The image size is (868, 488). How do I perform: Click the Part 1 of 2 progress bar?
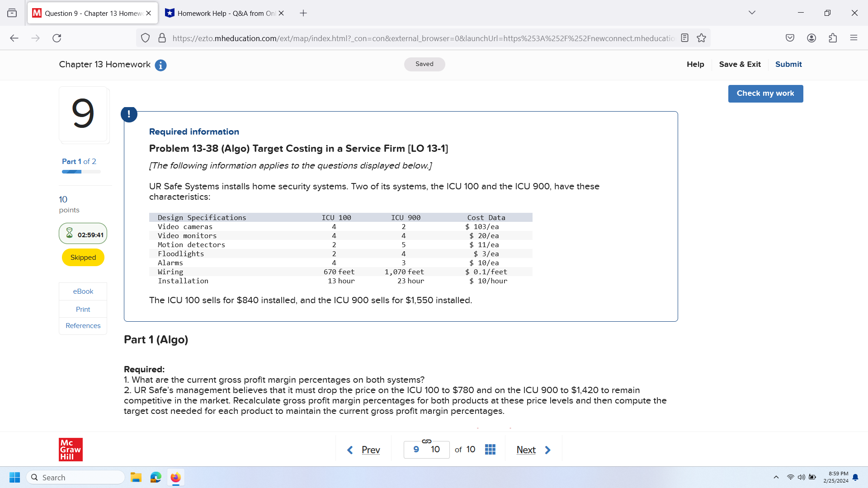pyautogui.click(x=81, y=172)
